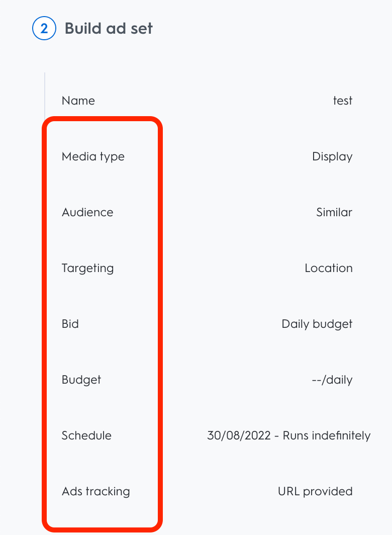Select the Audience label
The width and height of the screenshot is (392, 535).
pyautogui.click(x=87, y=212)
